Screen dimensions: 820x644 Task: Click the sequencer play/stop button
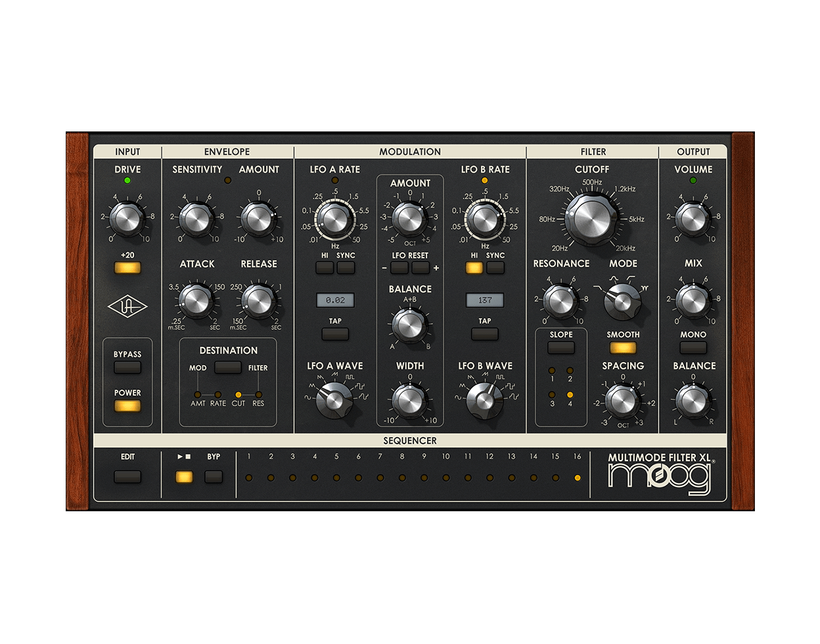click(x=184, y=476)
